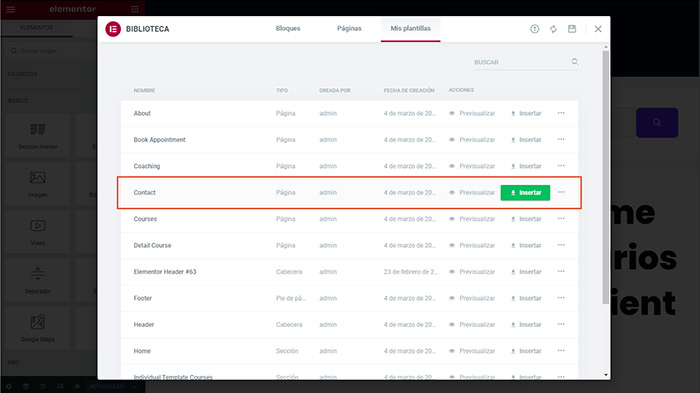Insert the Coaching template
The image size is (700, 393).
(526, 166)
